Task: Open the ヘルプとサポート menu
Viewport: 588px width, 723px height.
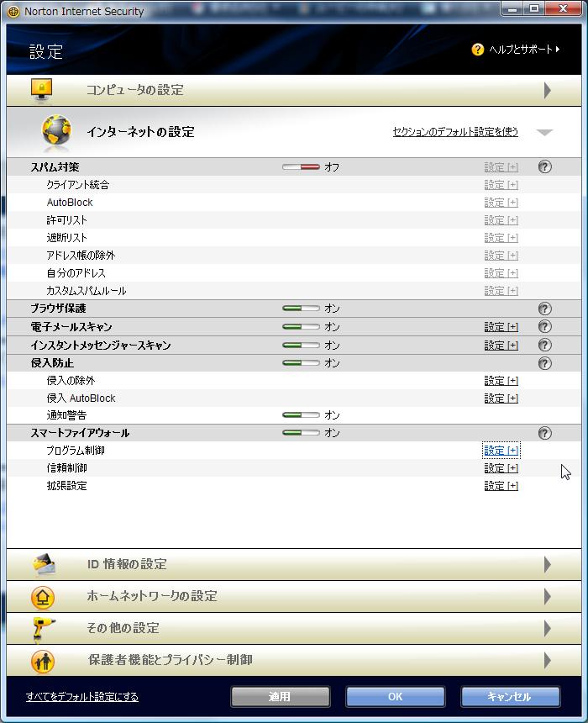Action: 523,50
